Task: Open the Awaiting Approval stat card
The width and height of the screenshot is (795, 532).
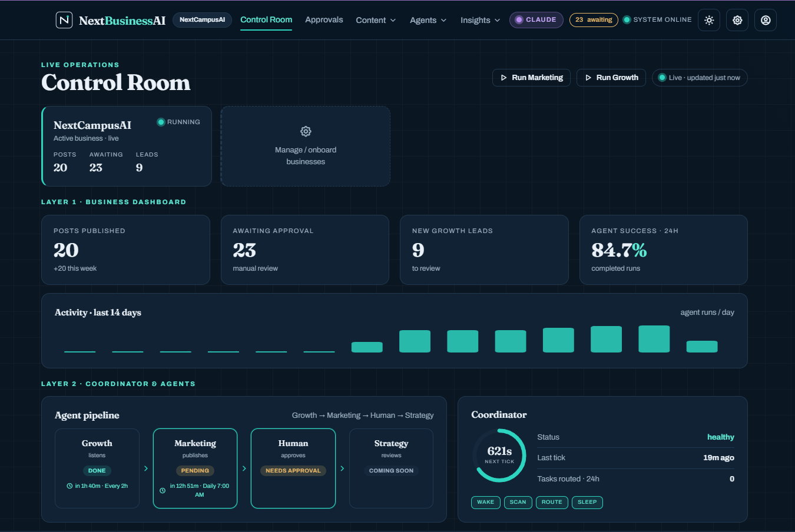Action: pyautogui.click(x=305, y=250)
